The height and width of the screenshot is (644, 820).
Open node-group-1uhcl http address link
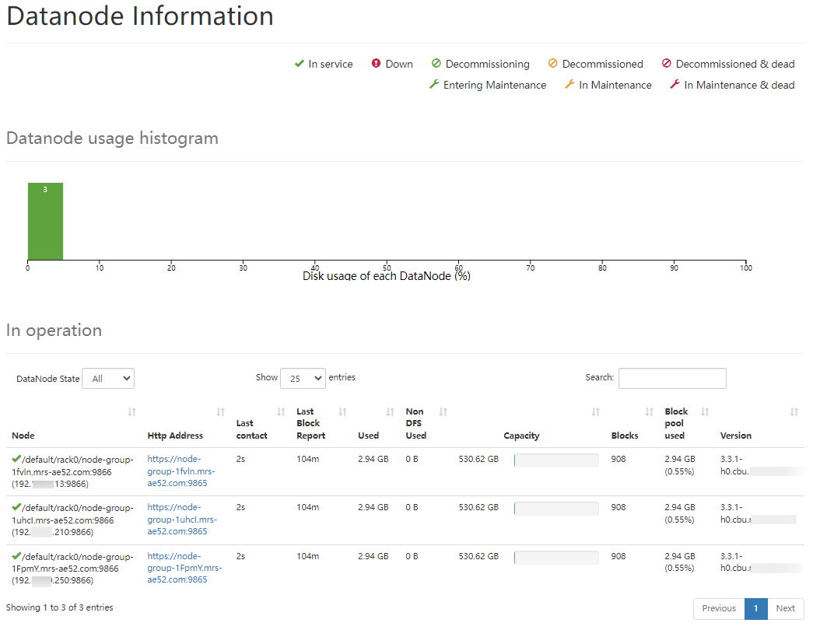coord(182,519)
